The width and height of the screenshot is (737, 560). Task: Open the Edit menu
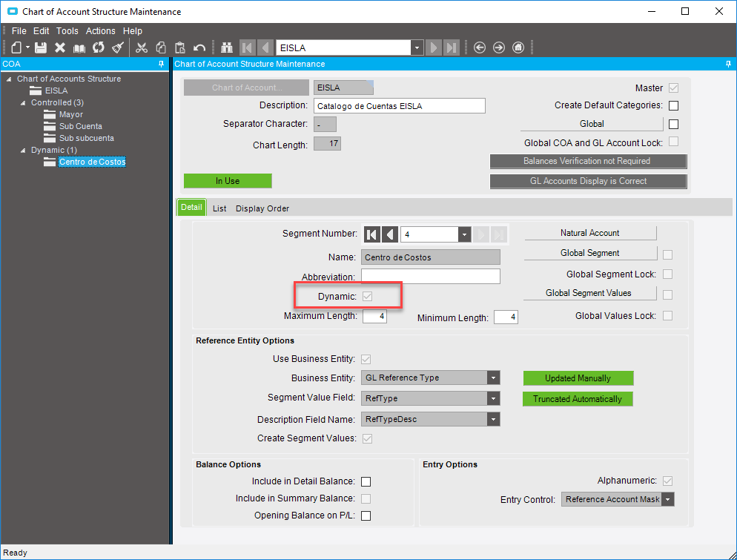pyautogui.click(x=41, y=31)
